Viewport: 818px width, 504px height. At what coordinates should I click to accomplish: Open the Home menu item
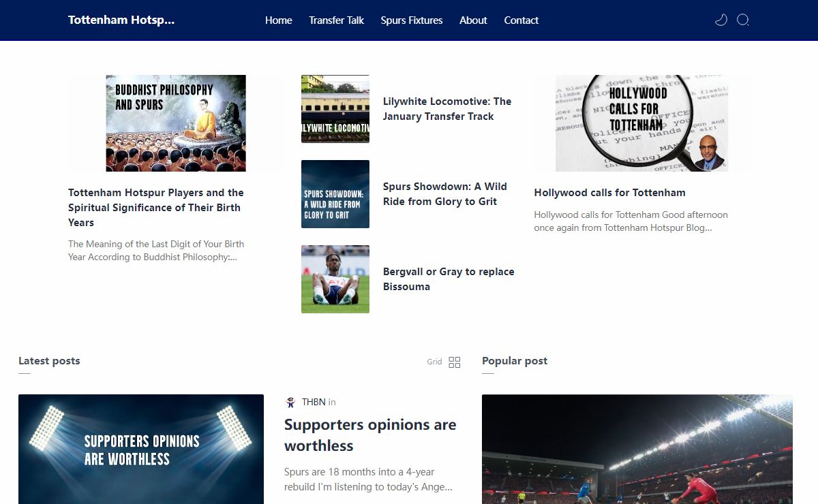278,20
